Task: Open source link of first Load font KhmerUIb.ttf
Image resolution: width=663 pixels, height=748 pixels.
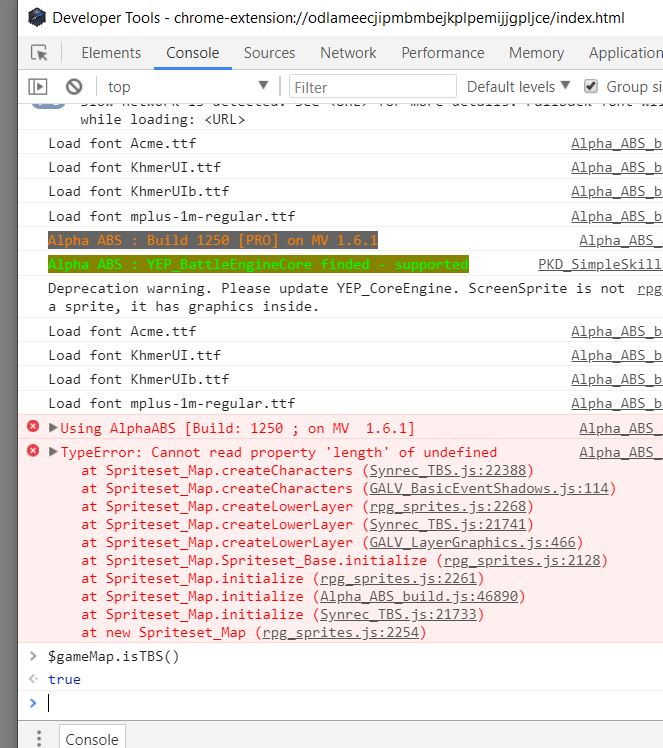Action: coord(616,192)
